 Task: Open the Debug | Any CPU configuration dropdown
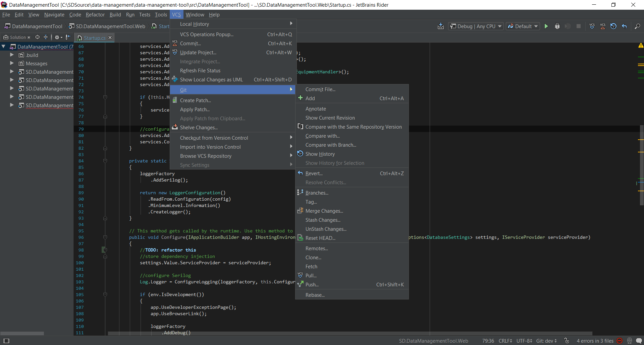(x=476, y=26)
